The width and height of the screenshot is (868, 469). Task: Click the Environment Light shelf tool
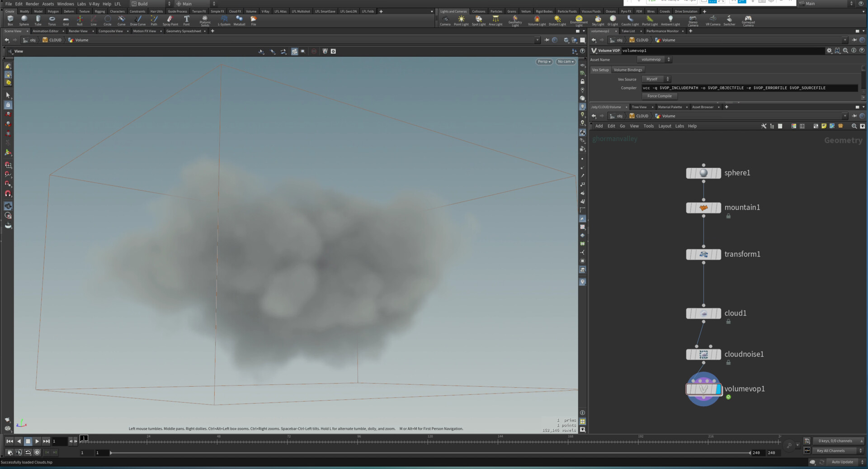579,20
